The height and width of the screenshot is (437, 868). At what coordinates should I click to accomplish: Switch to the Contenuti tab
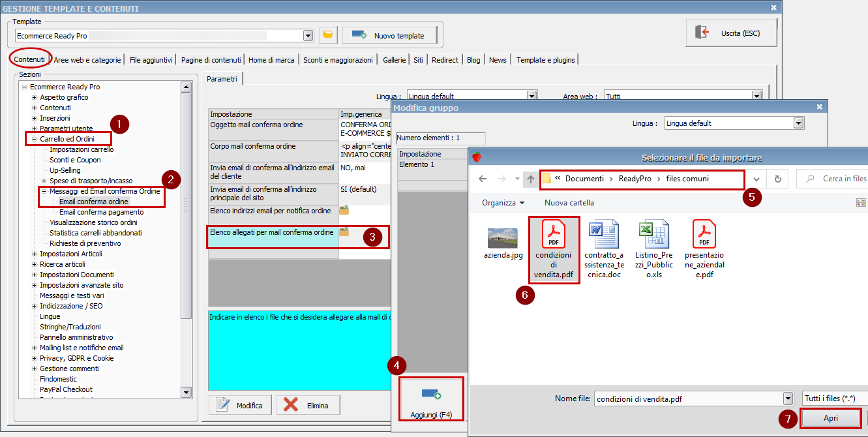point(30,59)
